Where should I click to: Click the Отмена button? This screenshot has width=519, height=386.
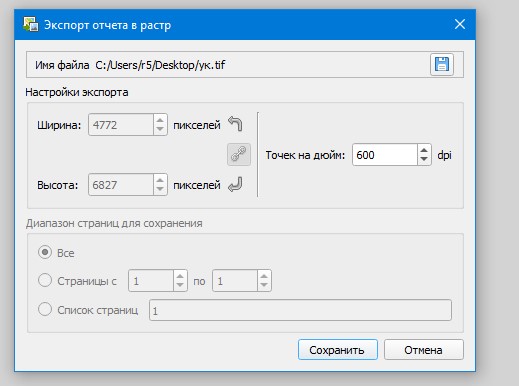point(424,350)
